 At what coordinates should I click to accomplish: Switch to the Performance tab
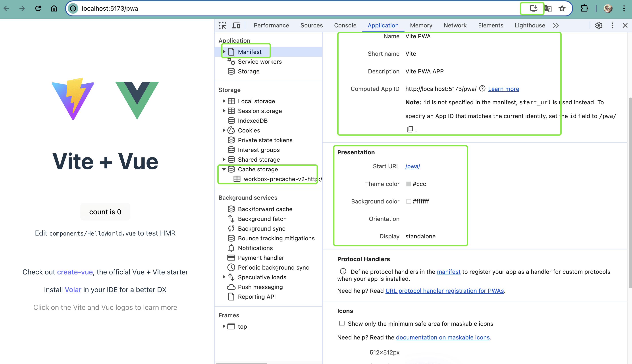tap(271, 25)
